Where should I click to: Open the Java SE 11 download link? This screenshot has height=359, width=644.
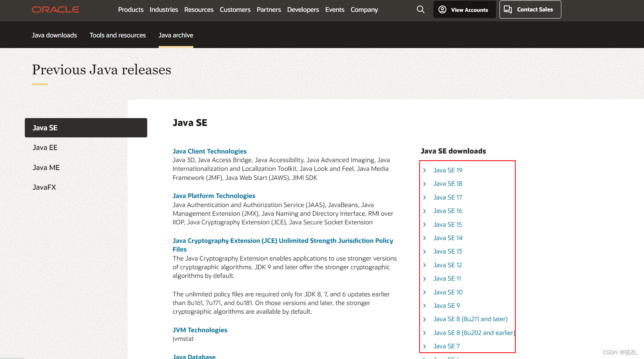pyautogui.click(x=447, y=279)
